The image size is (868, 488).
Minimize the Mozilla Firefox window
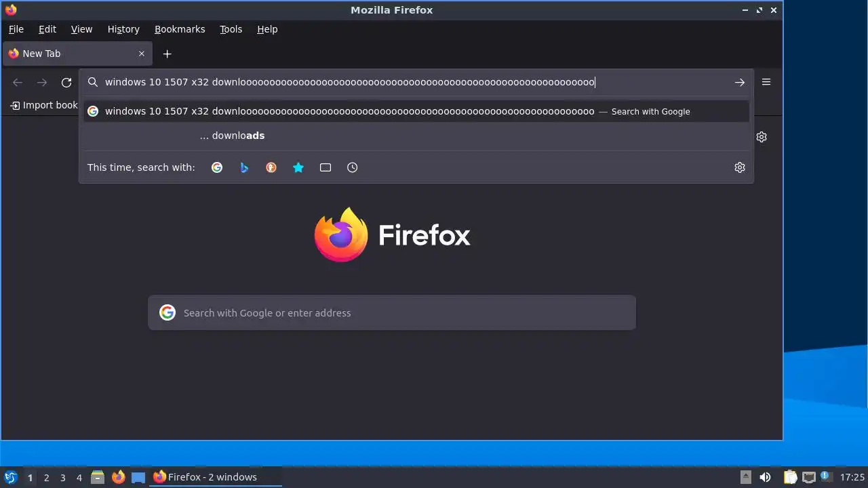pos(745,10)
